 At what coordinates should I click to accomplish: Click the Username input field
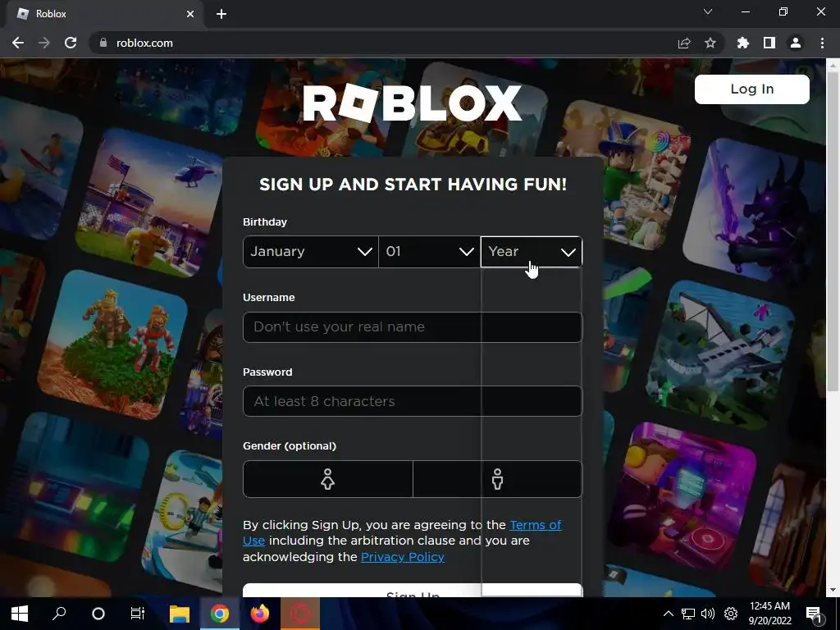pyautogui.click(x=413, y=327)
